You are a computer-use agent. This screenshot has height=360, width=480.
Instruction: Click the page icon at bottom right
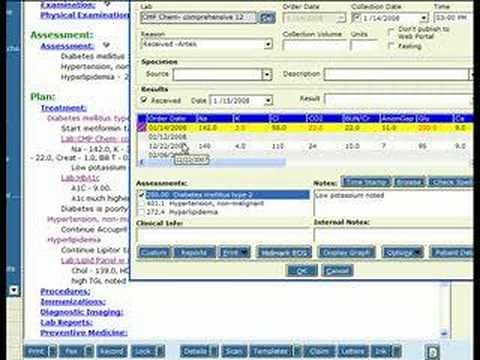[x=433, y=352]
